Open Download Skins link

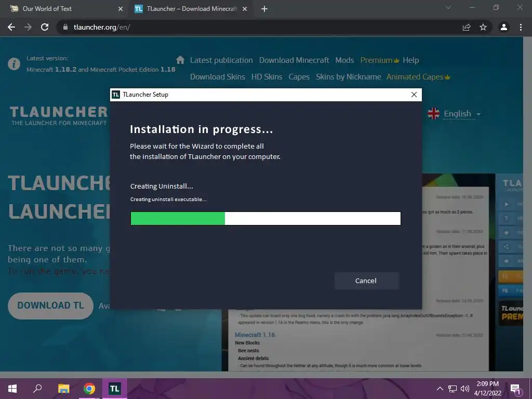tap(218, 77)
